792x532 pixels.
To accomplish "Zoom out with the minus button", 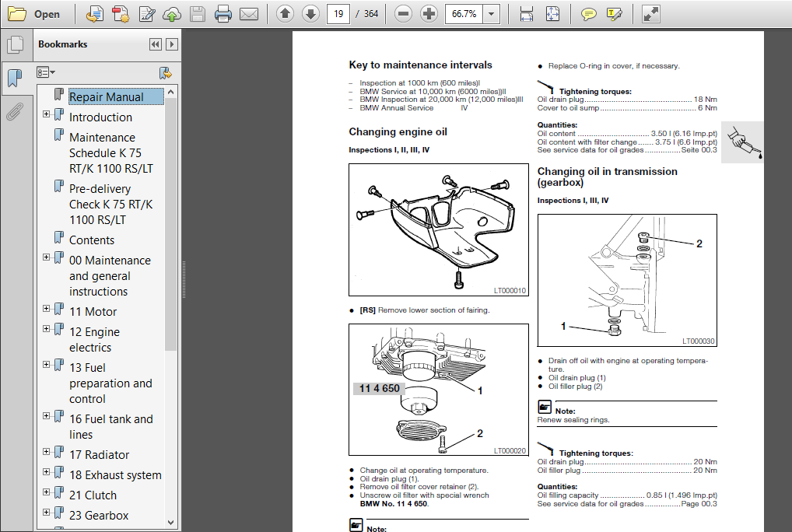I will [x=403, y=14].
